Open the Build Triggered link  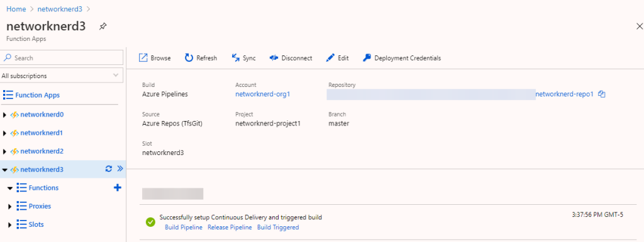278,227
